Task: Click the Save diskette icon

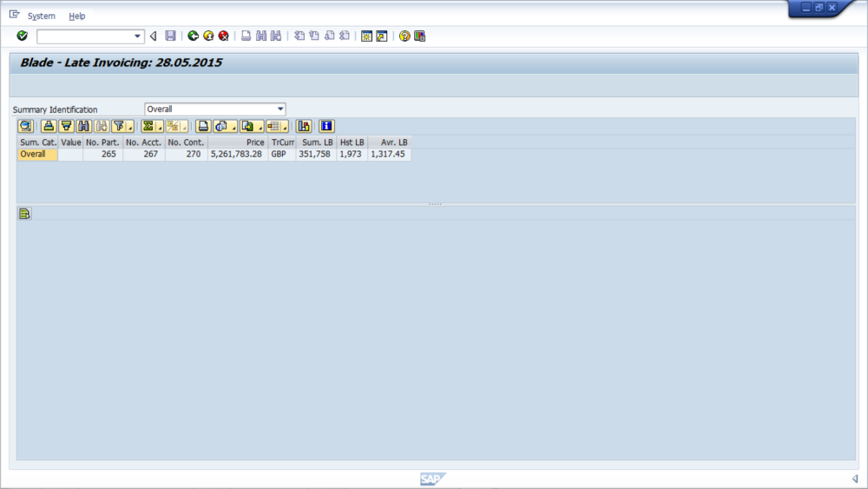Action: click(170, 36)
